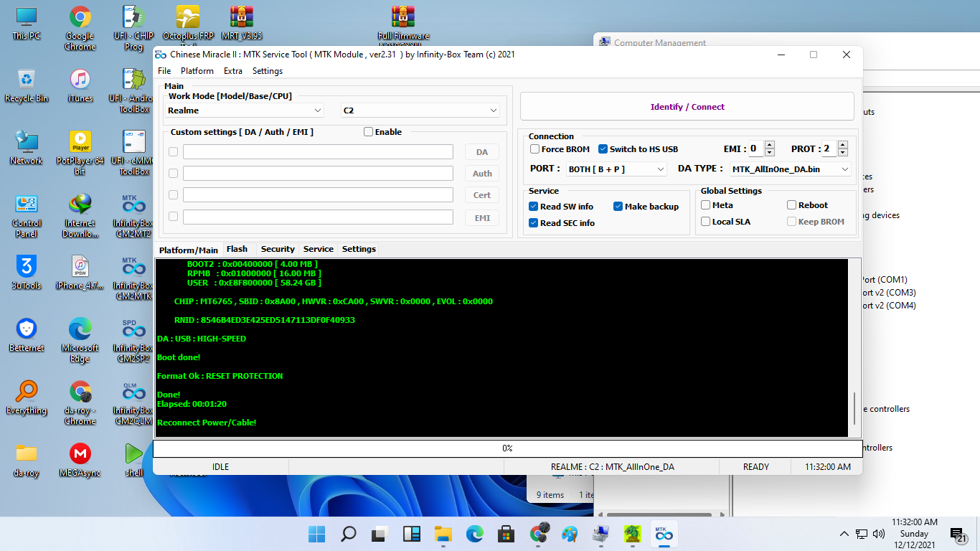Open Recycle Bin icon

point(27,86)
